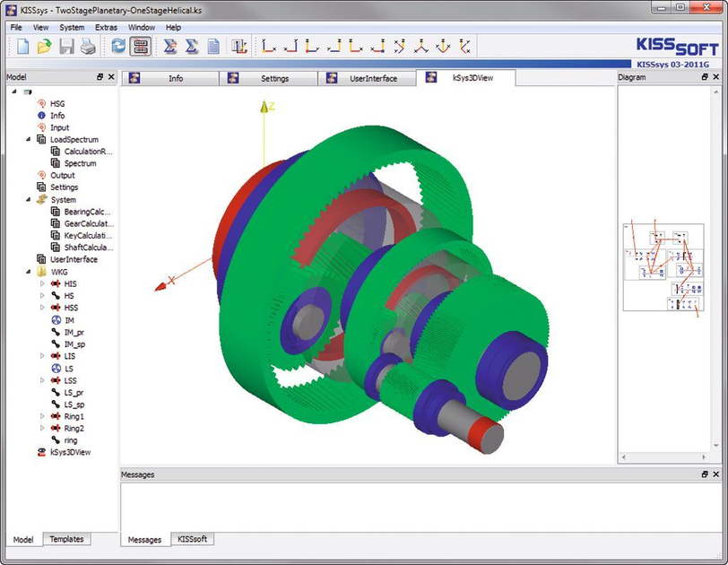Open the Extras menu
The width and height of the screenshot is (728, 565).
pos(106,28)
